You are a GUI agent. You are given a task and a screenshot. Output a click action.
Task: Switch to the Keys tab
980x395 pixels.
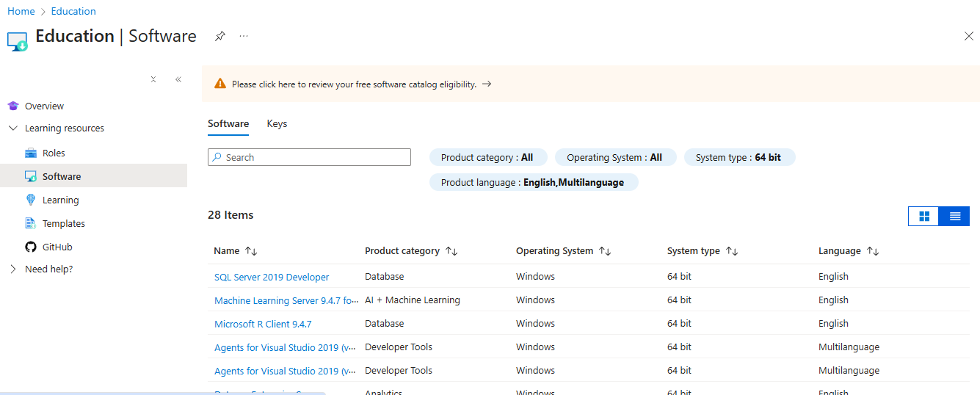tap(277, 123)
